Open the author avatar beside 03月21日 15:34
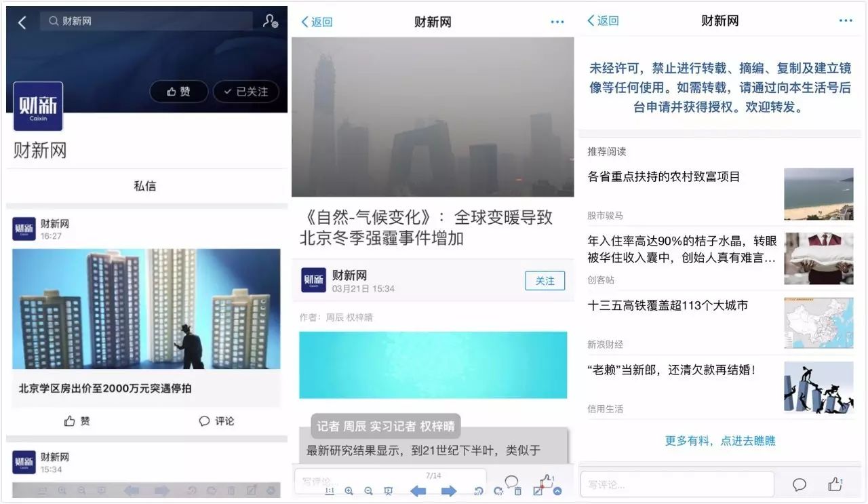 pyautogui.click(x=313, y=280)
